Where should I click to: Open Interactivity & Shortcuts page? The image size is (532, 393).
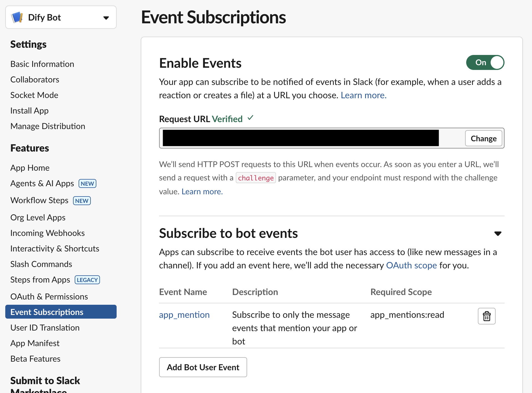55,249
